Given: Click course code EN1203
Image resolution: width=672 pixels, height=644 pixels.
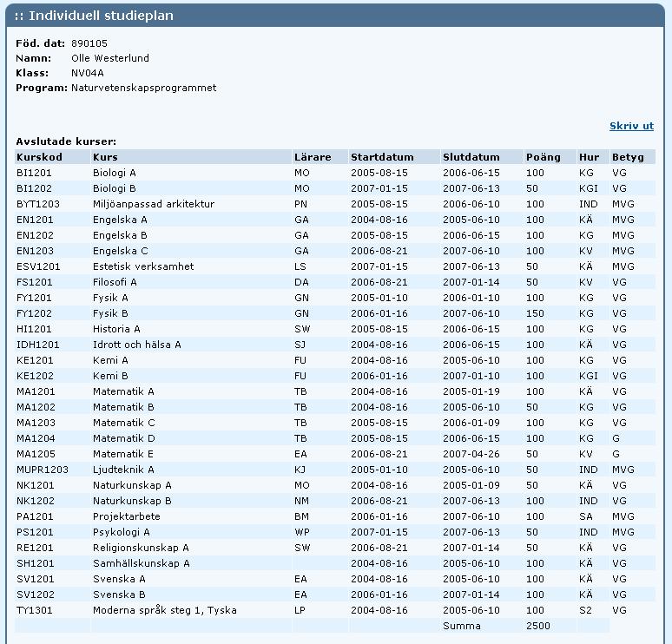Looking at the screenshot, I should point(35,251).
